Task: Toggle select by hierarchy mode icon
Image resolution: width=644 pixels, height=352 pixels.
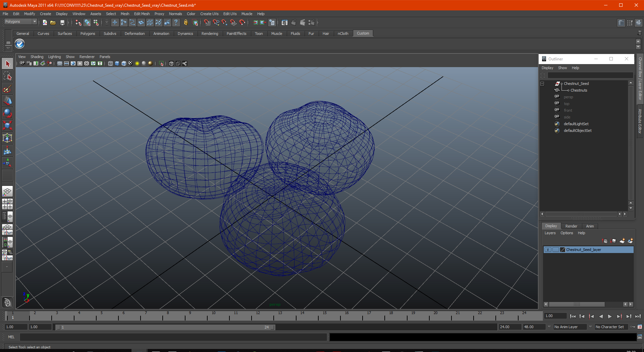Action: tap(78, 22)
